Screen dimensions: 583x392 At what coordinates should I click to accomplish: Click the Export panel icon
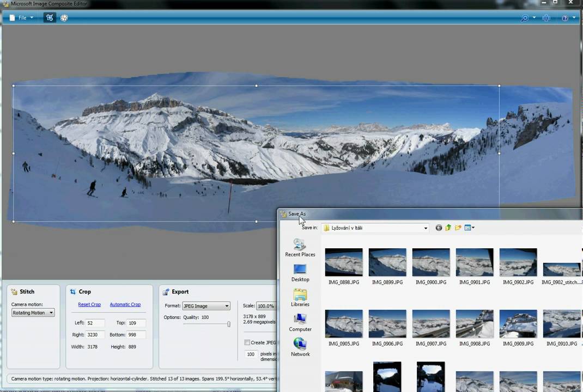(x=166, y=292)
